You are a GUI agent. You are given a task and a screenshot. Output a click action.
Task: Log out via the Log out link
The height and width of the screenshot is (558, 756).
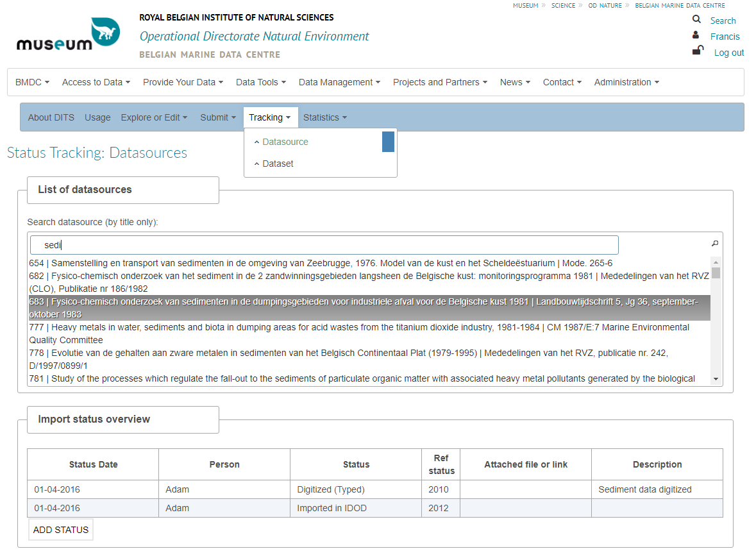point(728,53)
